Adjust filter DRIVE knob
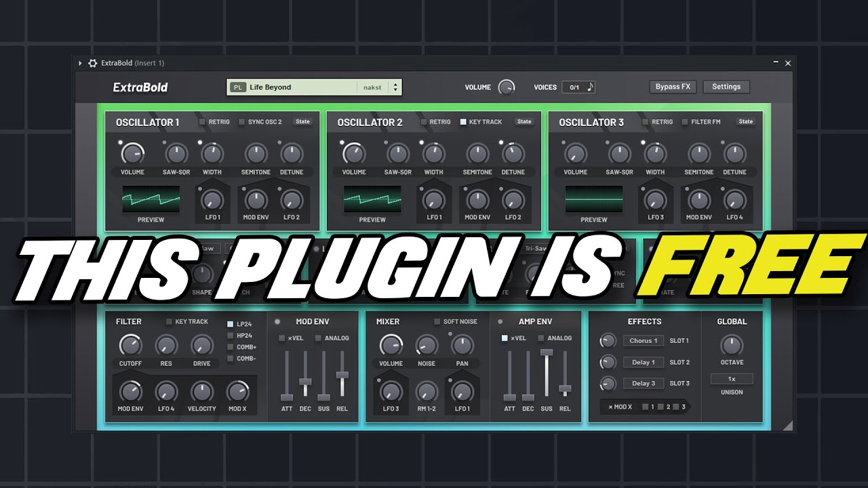Screen dimensions: 868x488 point(201,346)
